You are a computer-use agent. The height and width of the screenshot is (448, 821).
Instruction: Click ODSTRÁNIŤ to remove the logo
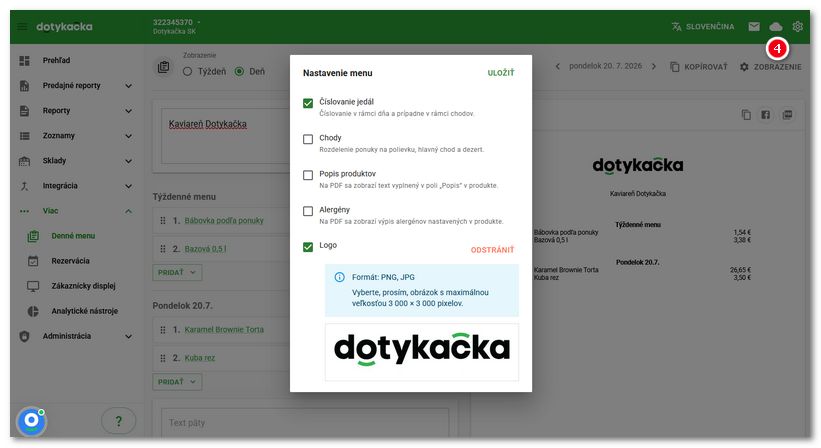click(492, 250)
